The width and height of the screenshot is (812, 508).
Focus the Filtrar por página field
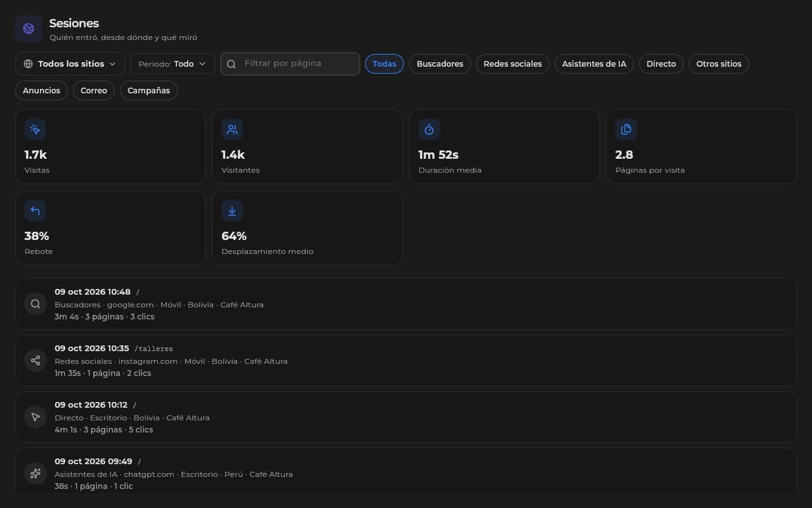(290, 63)
